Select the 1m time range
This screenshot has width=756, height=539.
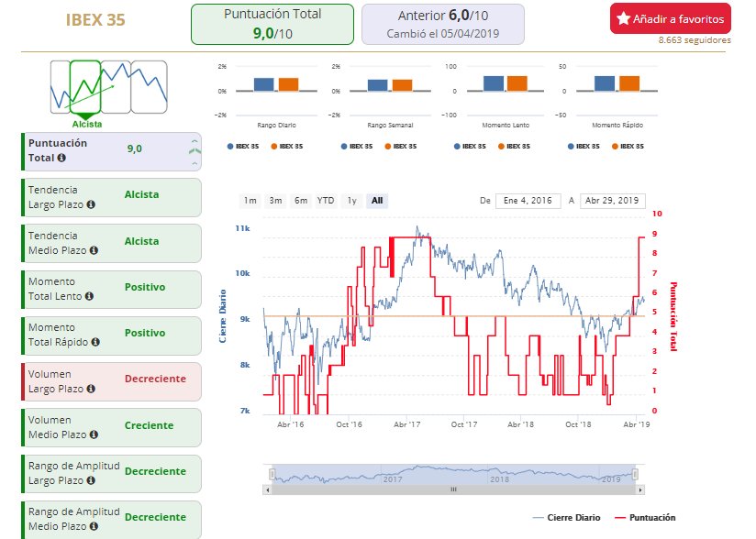(x=250, y=201)
